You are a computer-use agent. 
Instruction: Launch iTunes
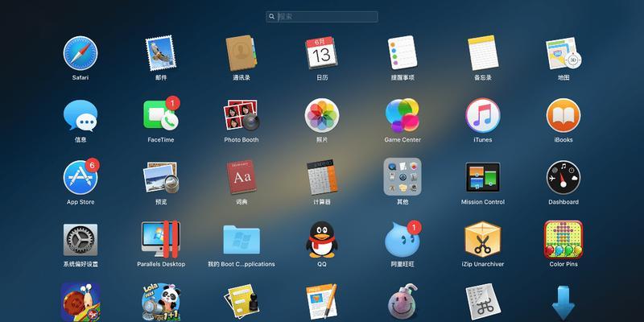pos(483,115)
